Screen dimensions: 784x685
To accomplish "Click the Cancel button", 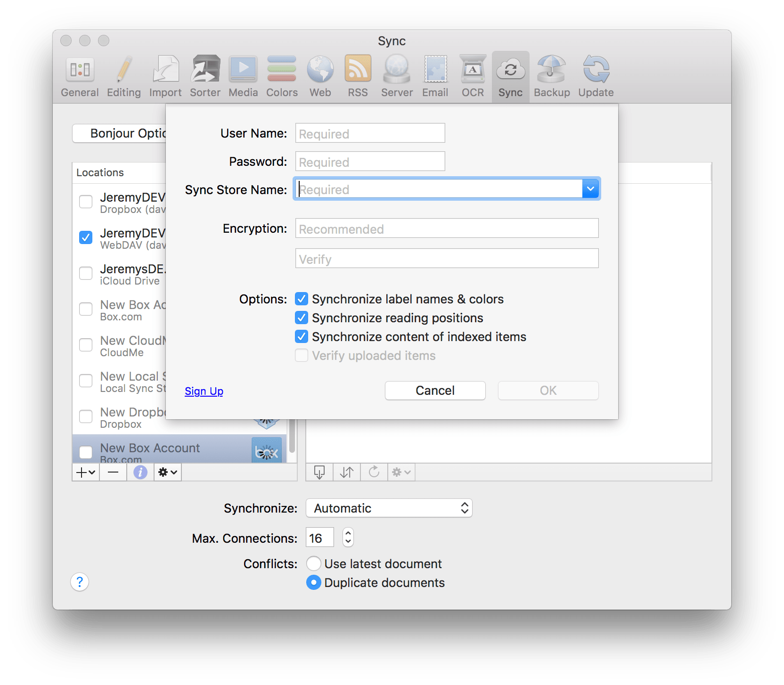I will coord(435,391).
